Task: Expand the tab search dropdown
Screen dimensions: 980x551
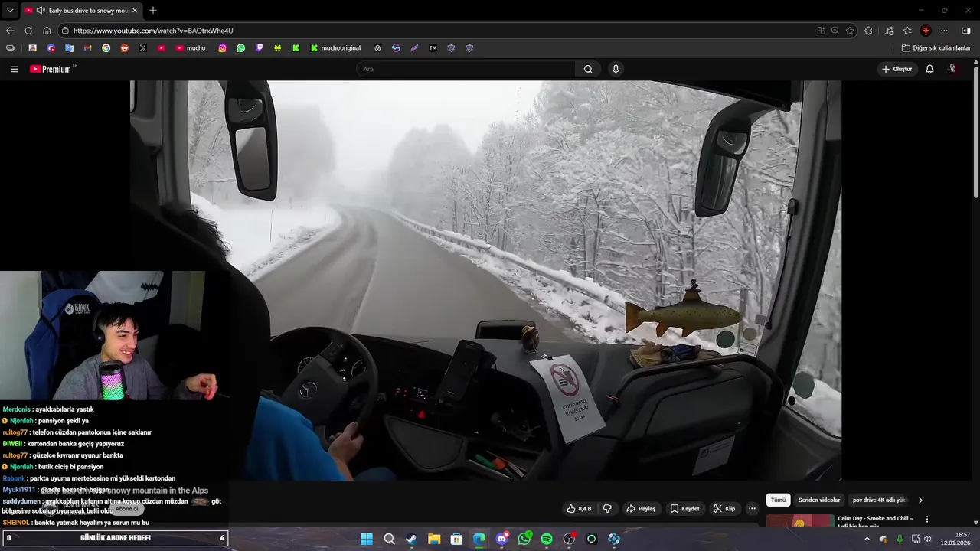Action: click(10, 11)
